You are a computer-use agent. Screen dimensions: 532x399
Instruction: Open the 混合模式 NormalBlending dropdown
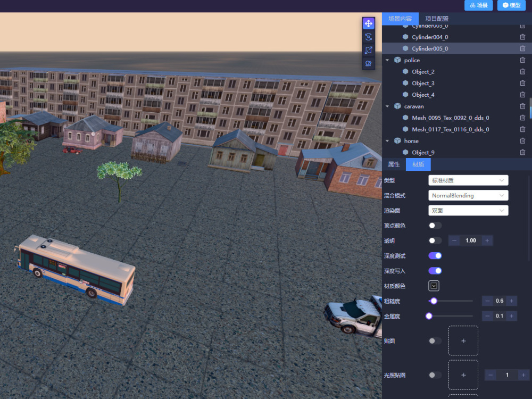(x=468, y=195)
